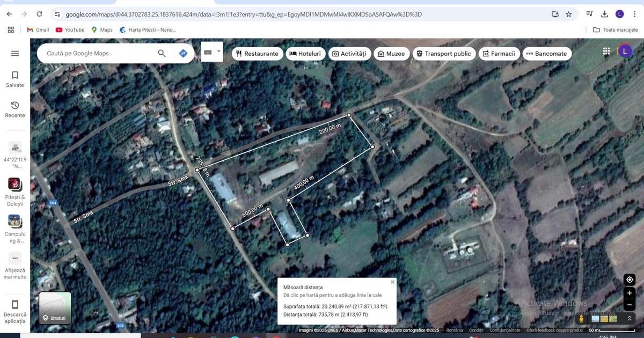Select the Street View pegman
The width and height of the screenshot is (644, 338).
click(x=581, y=319)
